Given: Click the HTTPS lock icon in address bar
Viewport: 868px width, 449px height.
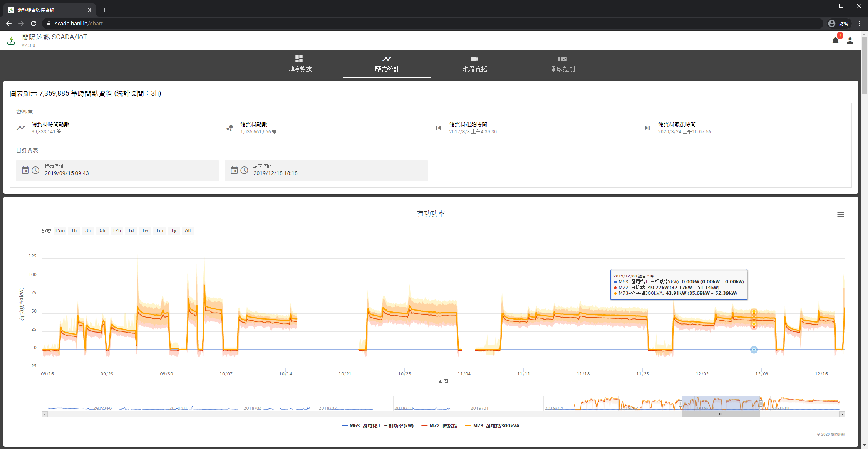Looking at the screenshot, I should (x=49, y=24).
